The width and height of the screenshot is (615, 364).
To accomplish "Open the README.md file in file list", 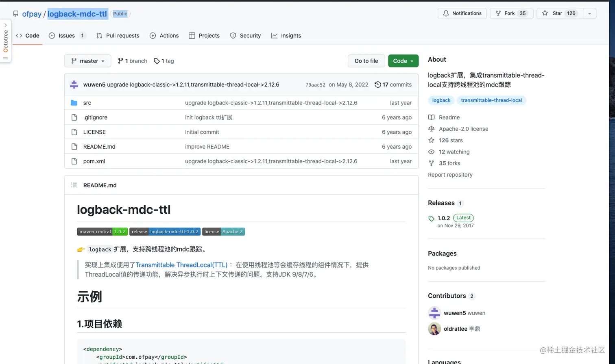I will tap(99, 147).
